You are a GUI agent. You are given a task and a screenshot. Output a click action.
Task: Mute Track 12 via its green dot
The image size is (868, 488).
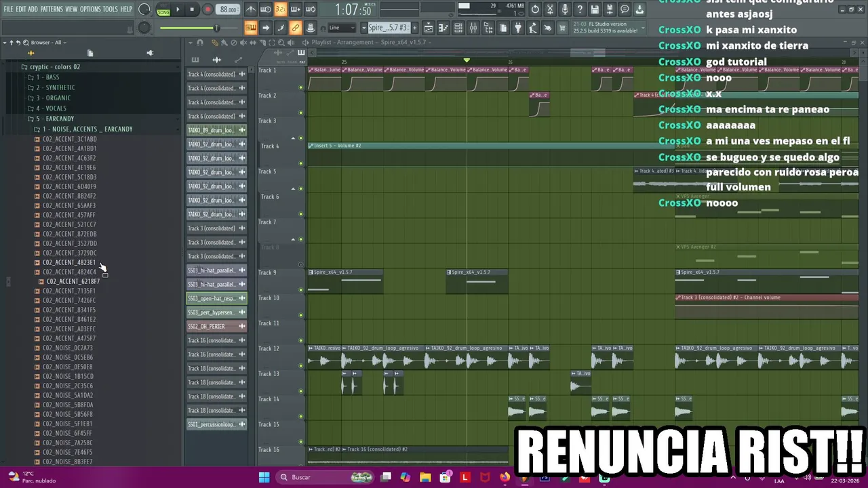(300, 366)
